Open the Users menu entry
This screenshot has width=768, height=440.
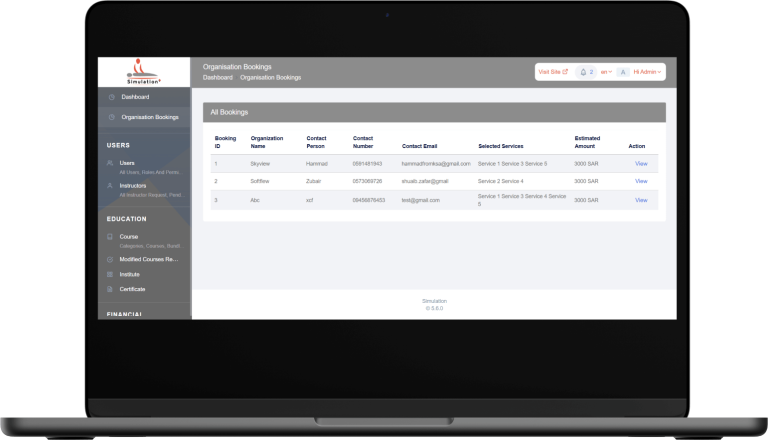pos(127,163)
